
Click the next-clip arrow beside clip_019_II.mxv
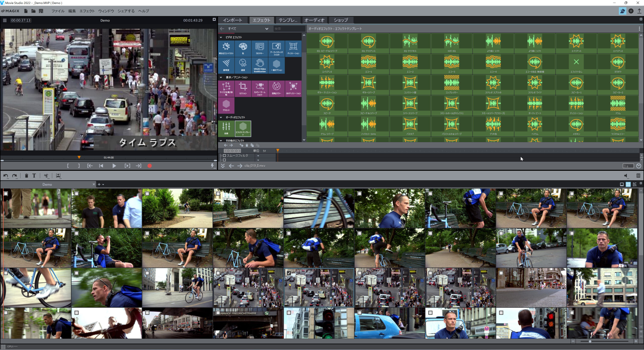pyautogui.click(x=239, y=166)
